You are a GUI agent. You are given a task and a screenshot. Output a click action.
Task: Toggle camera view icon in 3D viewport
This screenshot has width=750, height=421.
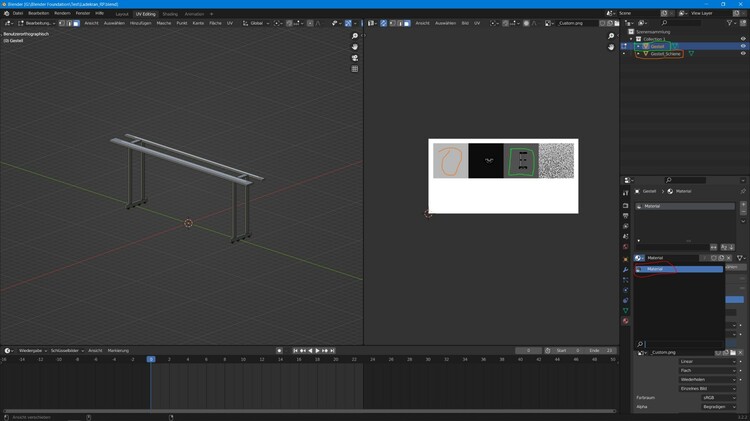pyautogui.click(x=355, y=58)
